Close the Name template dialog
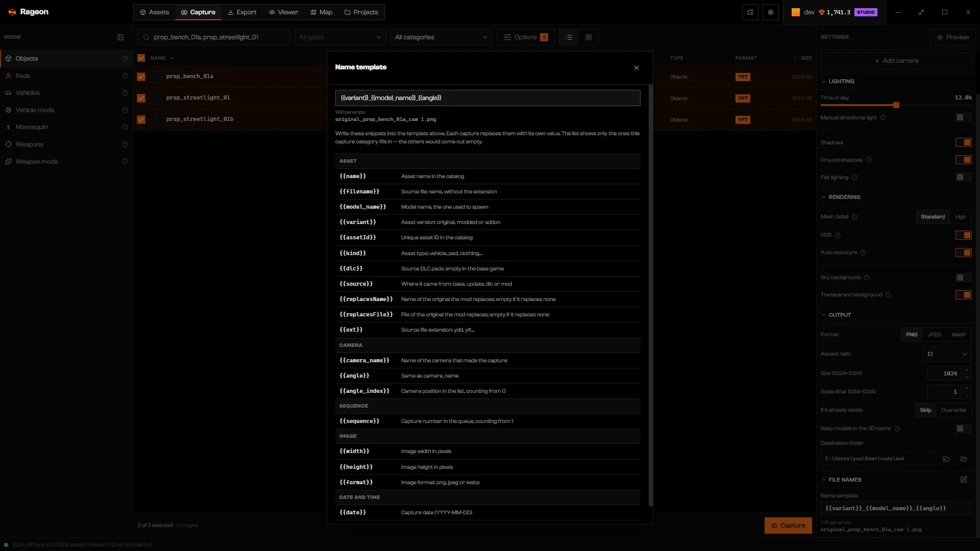The width and height of the screenshot is (980, 551). tap(636, 68)
